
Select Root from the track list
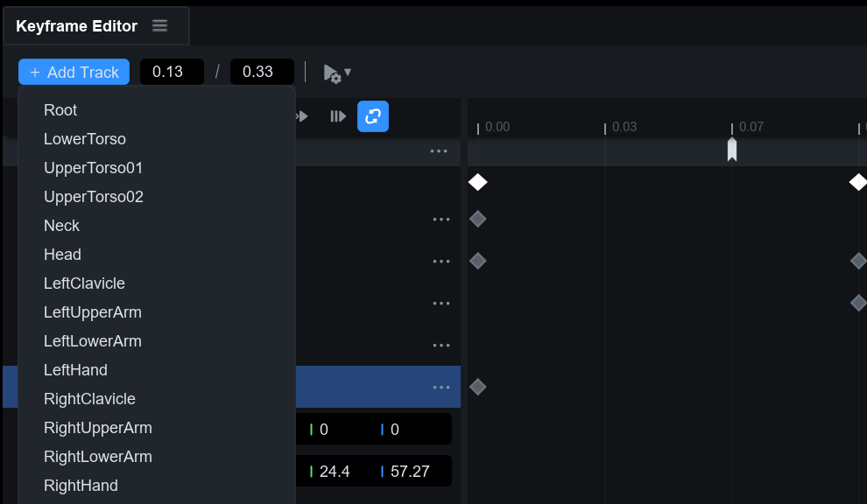[60, 110]
